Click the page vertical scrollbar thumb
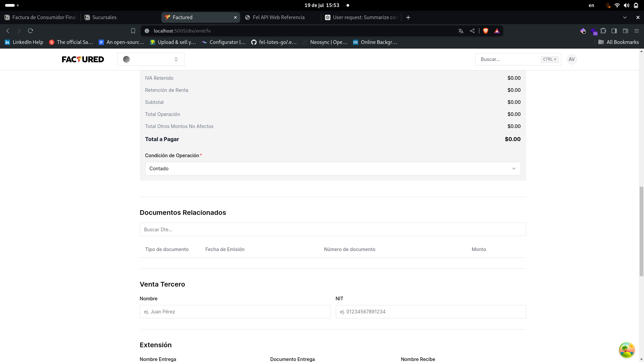Screen dimensions: 644x362 [641, 231]
